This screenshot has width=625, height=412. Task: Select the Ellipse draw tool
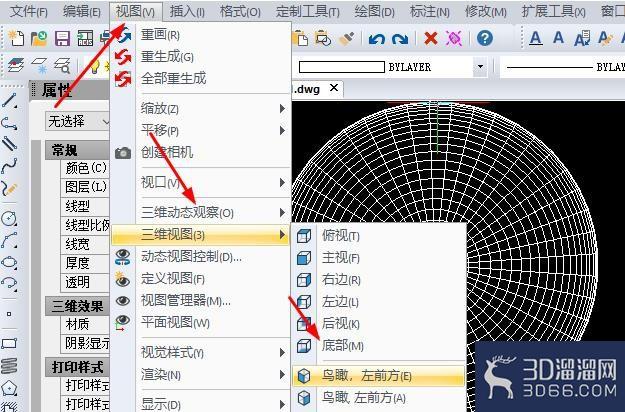(9, 262)
